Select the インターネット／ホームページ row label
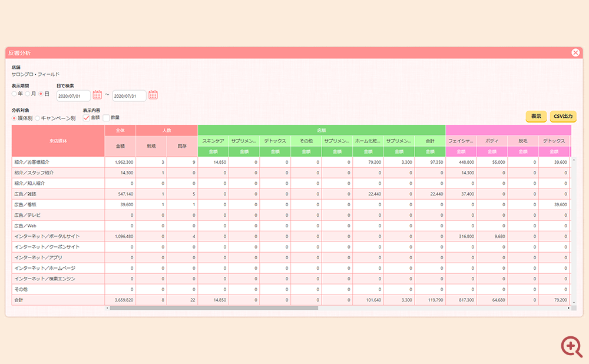Image resolution: width=589 pixels, height=364 pixels. point(45,268)
